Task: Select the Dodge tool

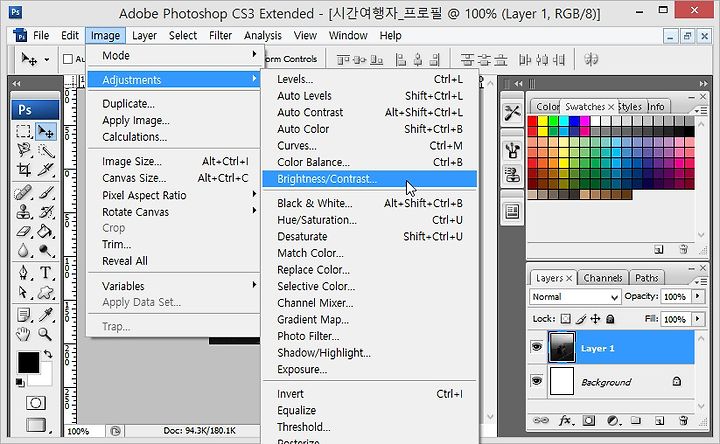Action: point(46,250)
